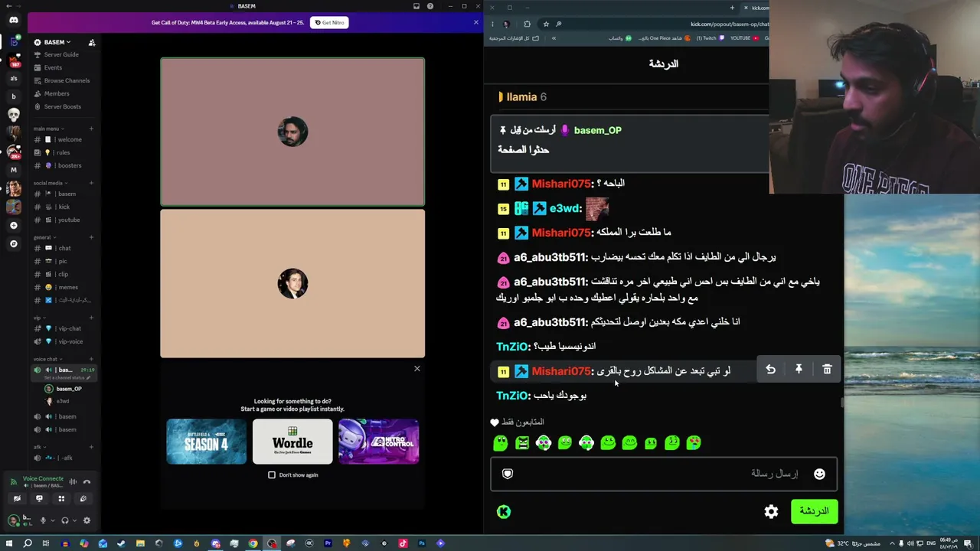The height and width of the screenshot is (551, 980).
Task: Collapse the afk channel category
Action: 38,447
